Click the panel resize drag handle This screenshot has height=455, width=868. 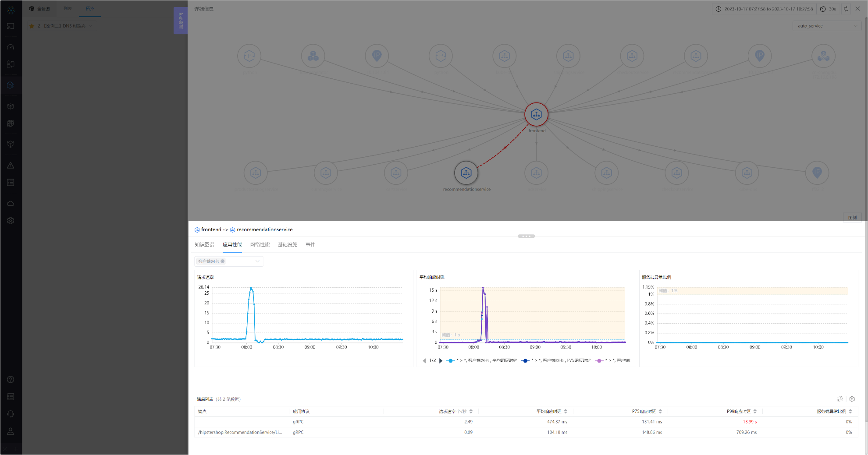coord(526,236)
